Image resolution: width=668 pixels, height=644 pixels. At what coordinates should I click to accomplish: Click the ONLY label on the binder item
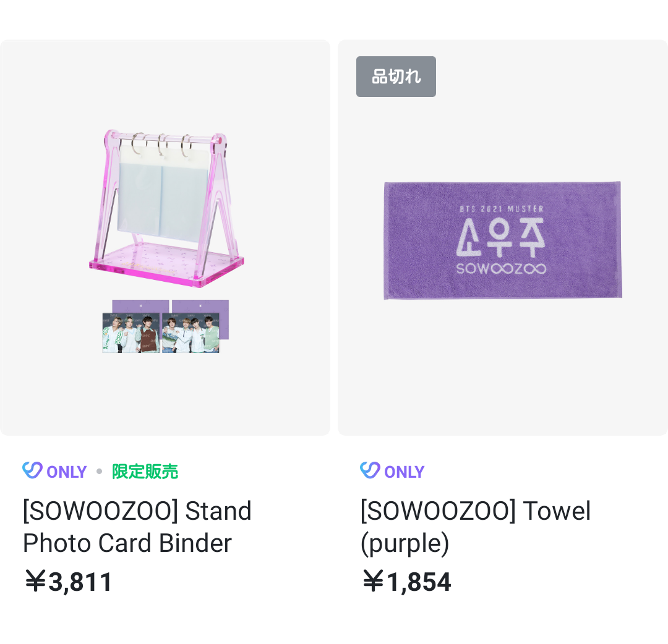pos(66,472)
